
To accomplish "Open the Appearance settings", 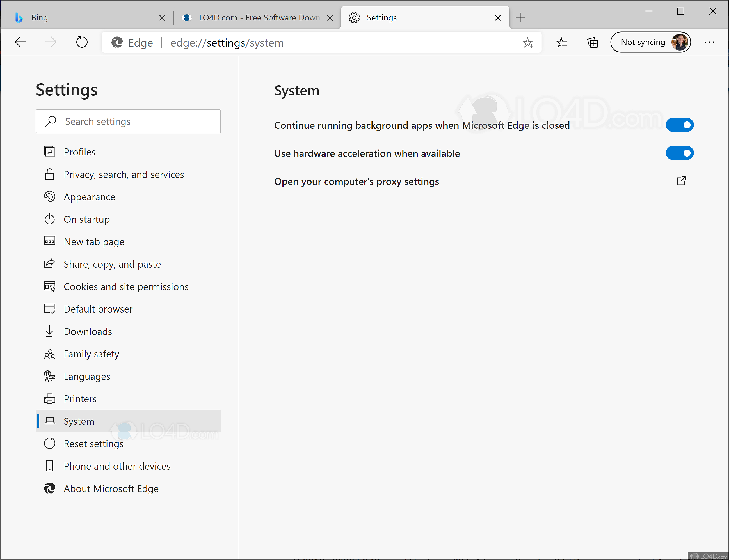I will pos(89,197).
